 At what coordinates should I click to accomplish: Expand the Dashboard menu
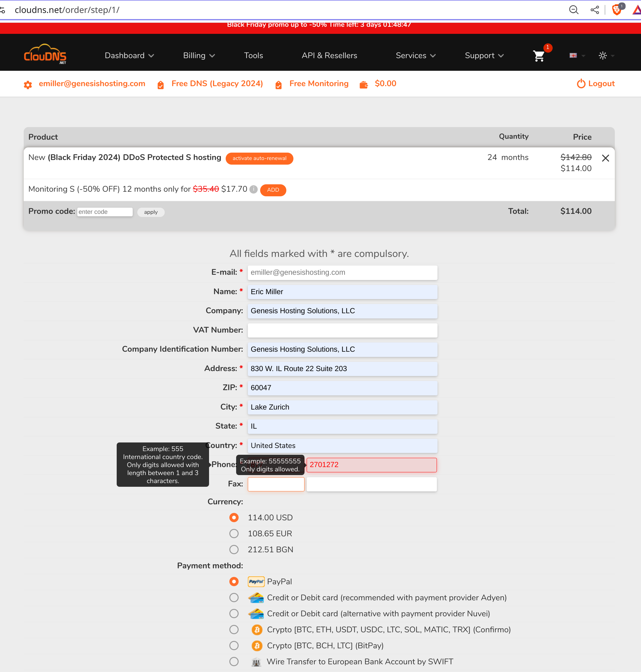click(x=129, y=56)
